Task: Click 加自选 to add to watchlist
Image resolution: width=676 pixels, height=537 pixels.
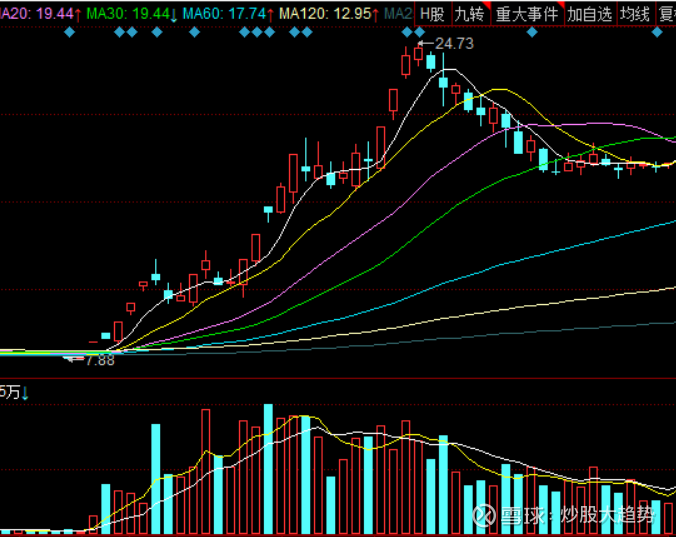Action: click(590, 14)
